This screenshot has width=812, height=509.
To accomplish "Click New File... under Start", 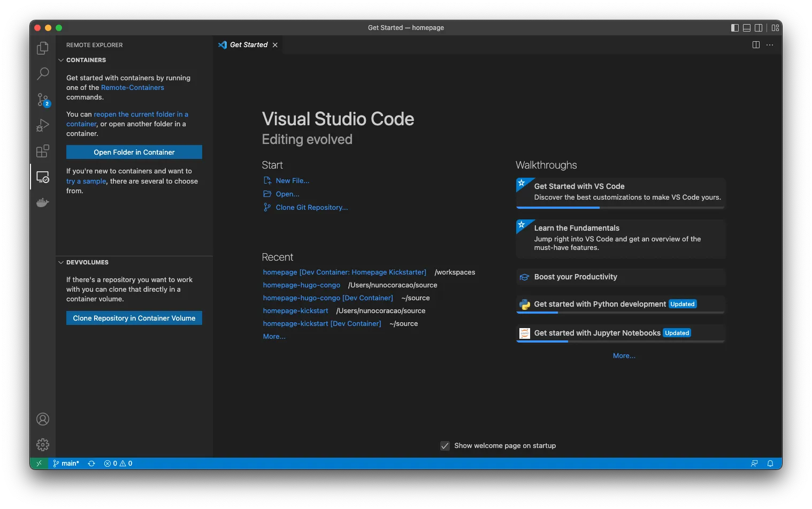I will point(292,181).
